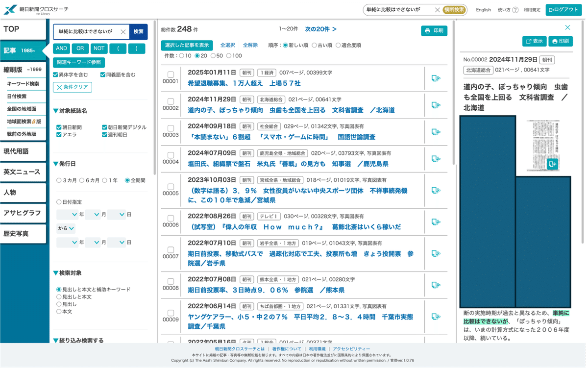Collapse 検索対象 section
The image size is (588, 369).
coord(67,273)
